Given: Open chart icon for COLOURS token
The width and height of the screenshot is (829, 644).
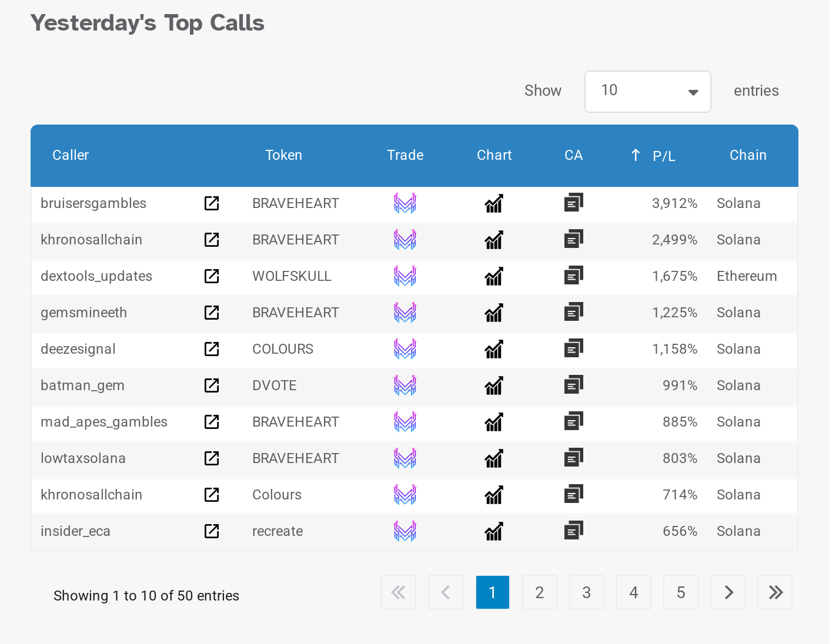Looking at the screenshot, I should click(x=494, y=349).
